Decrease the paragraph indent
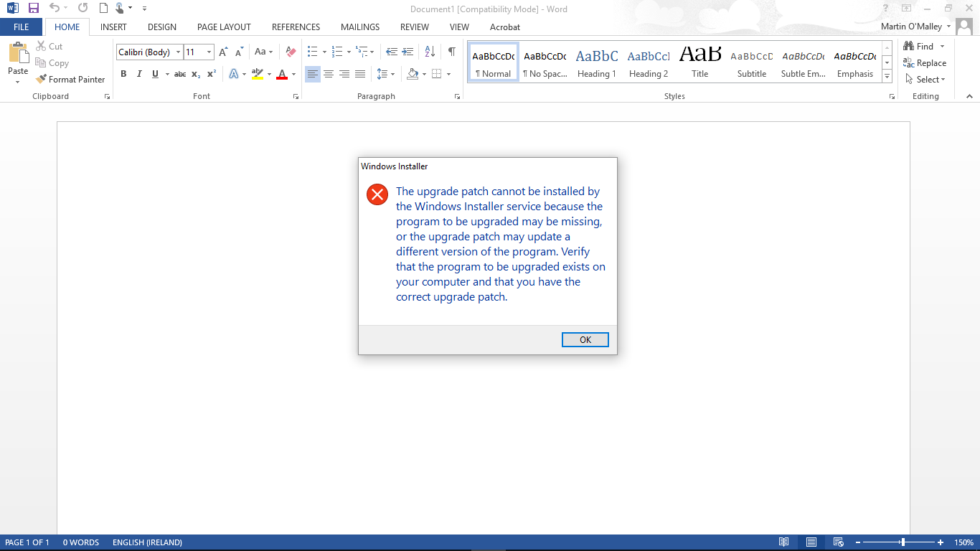This screenshot has width=980, height=551. coord(392,52)
